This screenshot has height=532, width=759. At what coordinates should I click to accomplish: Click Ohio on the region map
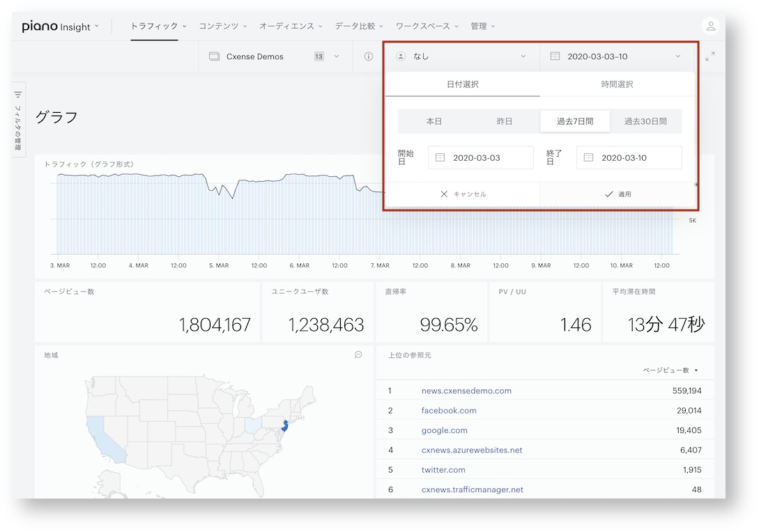tap(253, 425)
